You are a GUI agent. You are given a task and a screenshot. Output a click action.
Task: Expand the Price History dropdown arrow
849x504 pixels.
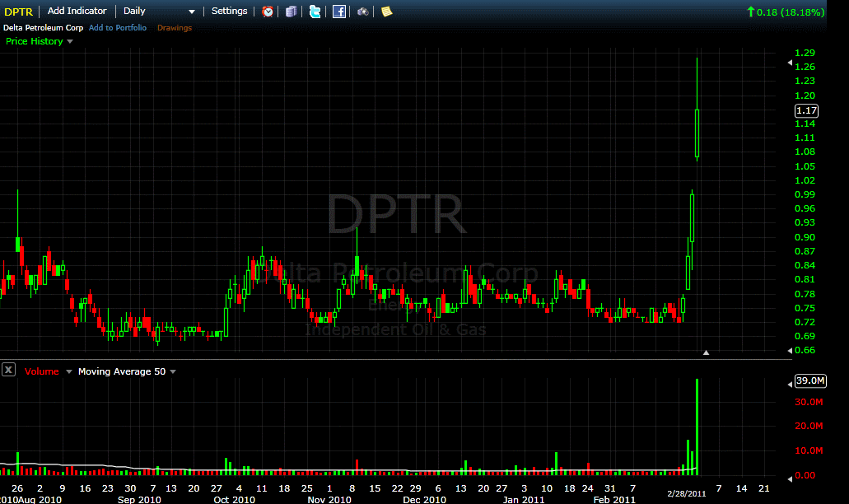[x=70, y=42]
